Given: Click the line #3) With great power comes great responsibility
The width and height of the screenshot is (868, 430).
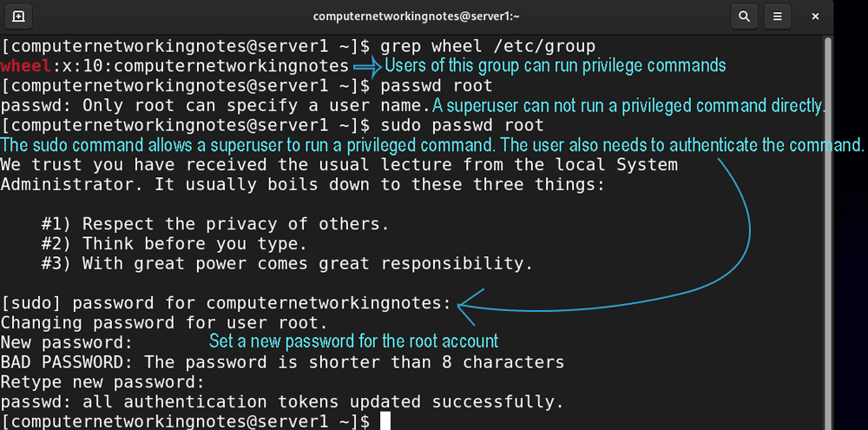Looking at the screenshot, I should tap(286, 264).
